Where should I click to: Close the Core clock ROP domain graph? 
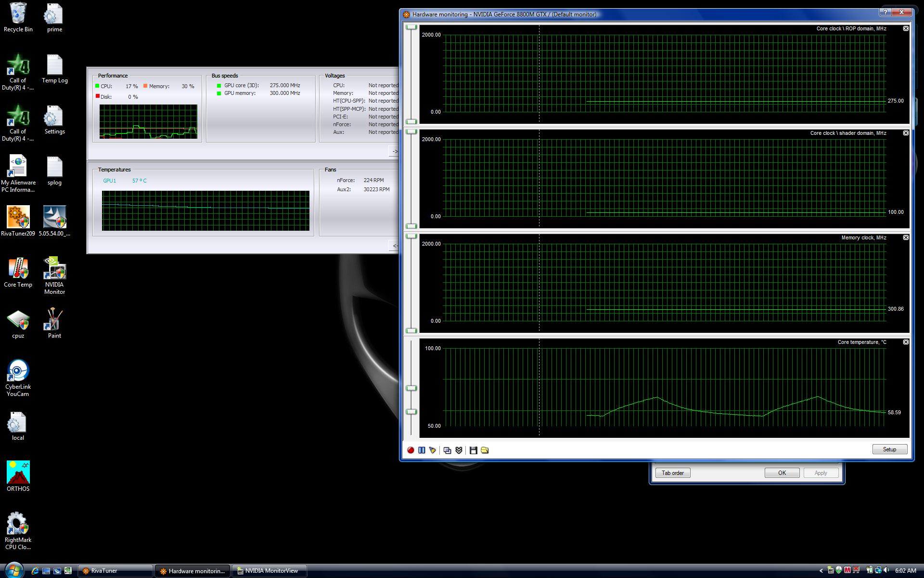(906, 28)
